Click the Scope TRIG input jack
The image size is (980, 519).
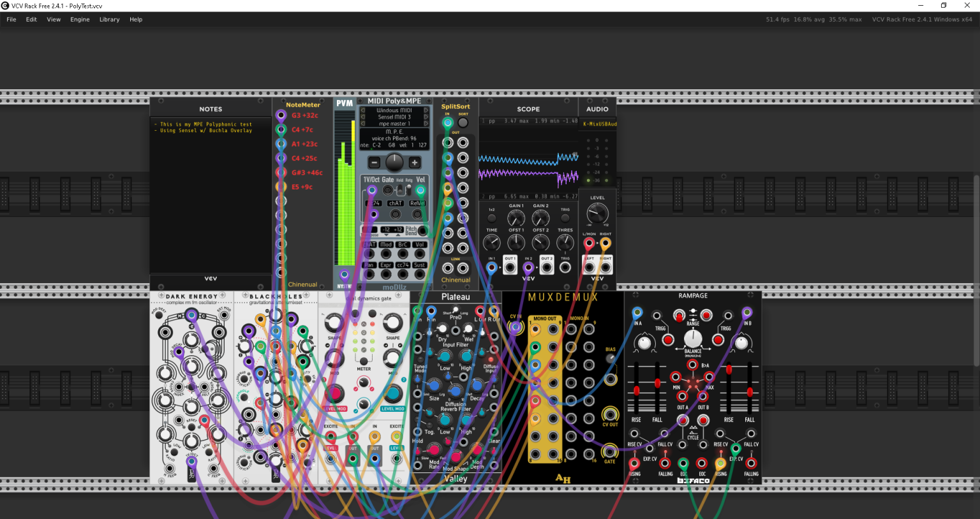[x=565, y=268]
